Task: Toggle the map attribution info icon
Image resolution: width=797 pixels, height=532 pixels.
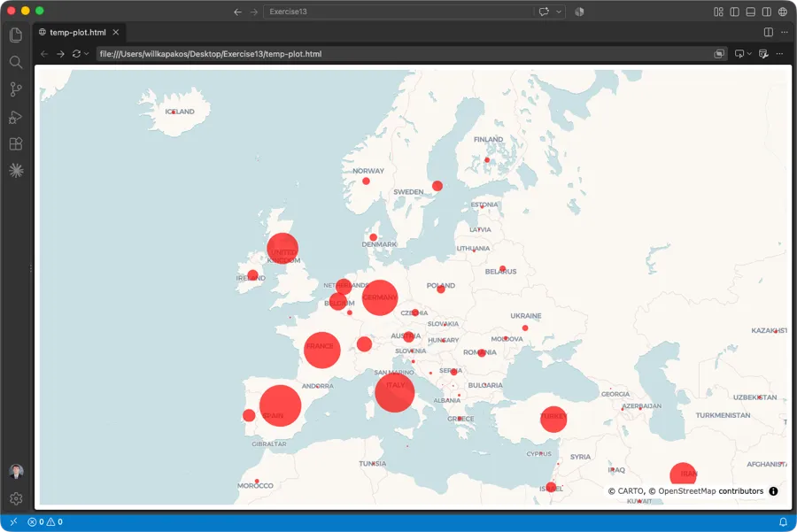Action: pos(773,491)
